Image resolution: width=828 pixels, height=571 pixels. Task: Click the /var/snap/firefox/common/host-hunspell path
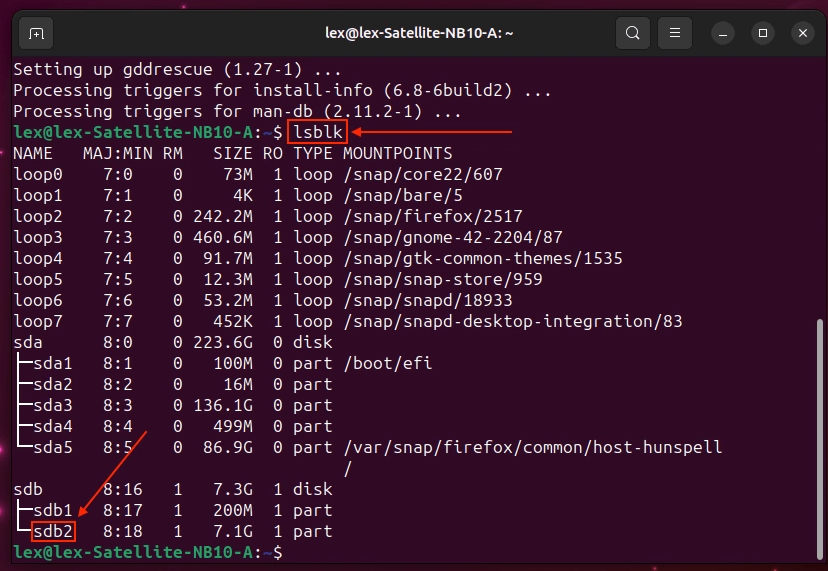pyautogui.click(x=532, y=447)
